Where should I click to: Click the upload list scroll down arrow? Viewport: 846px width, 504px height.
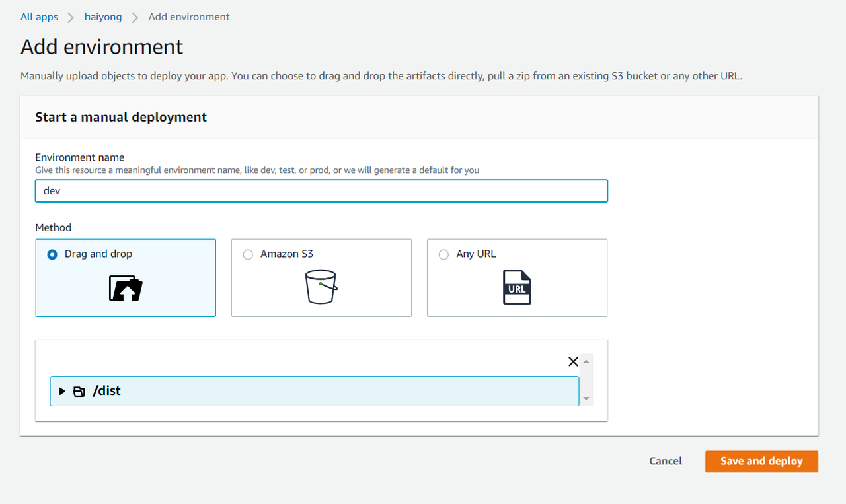[x=586, y=399]
